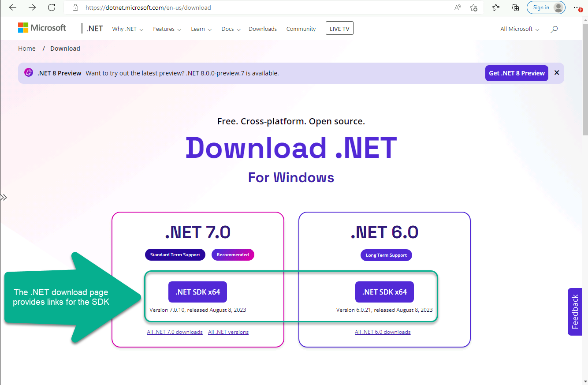
Task: Open Downloads nav item
Action: [263, 29]
